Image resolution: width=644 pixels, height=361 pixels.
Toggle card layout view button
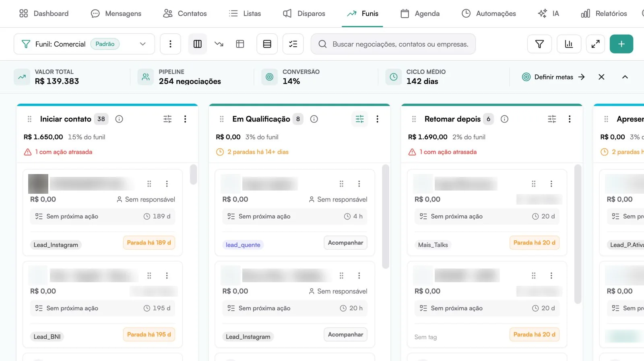(x=267, y=44)
